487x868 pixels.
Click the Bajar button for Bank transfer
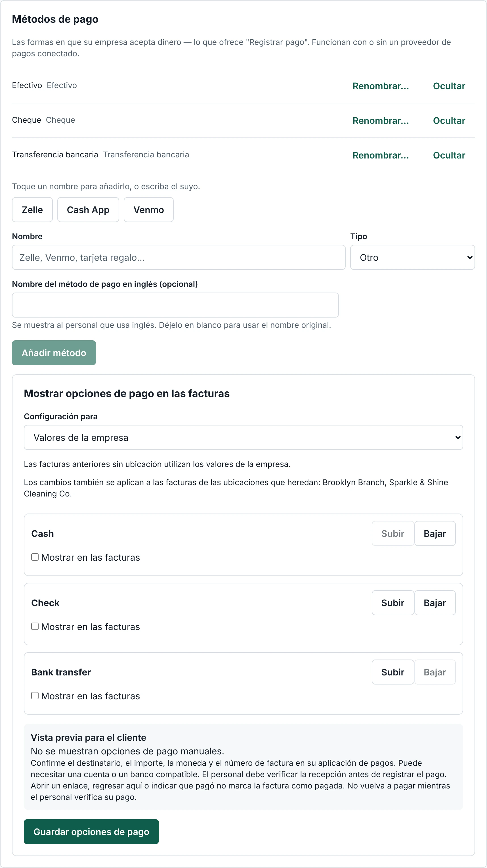[x=435, y=672]
